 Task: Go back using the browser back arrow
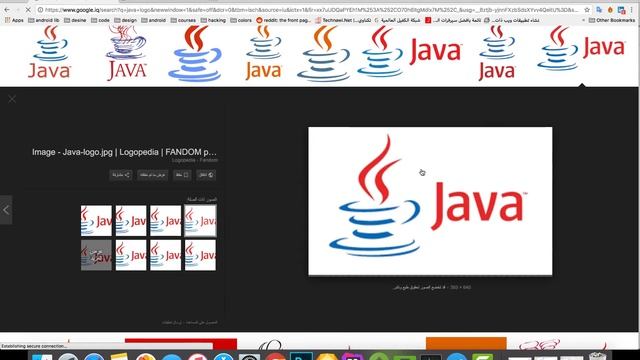coord(7,9)
